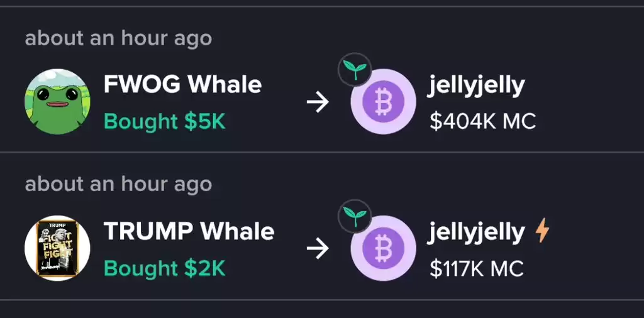644x318 pixels.
Task: Open the FWOG Whale wallet name
Action: click(182, 85)
